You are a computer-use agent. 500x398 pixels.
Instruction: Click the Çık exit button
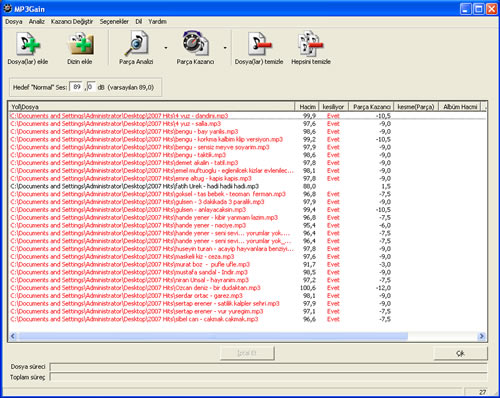point(460,353)
